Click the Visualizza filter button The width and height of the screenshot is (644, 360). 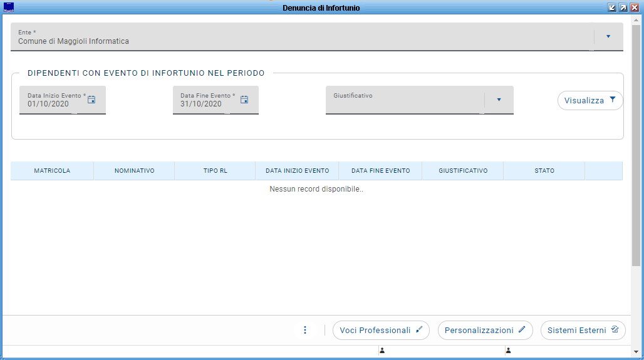point(589,101)
